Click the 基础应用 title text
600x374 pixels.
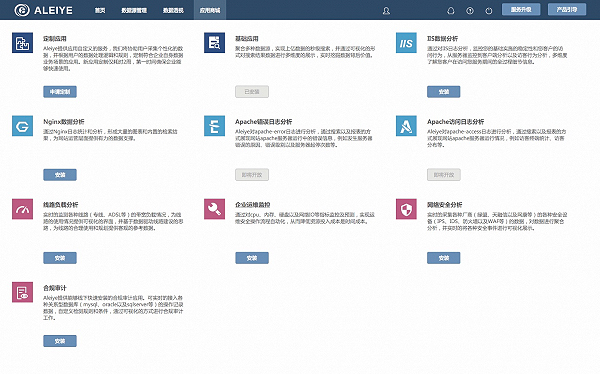coord(247,39)
